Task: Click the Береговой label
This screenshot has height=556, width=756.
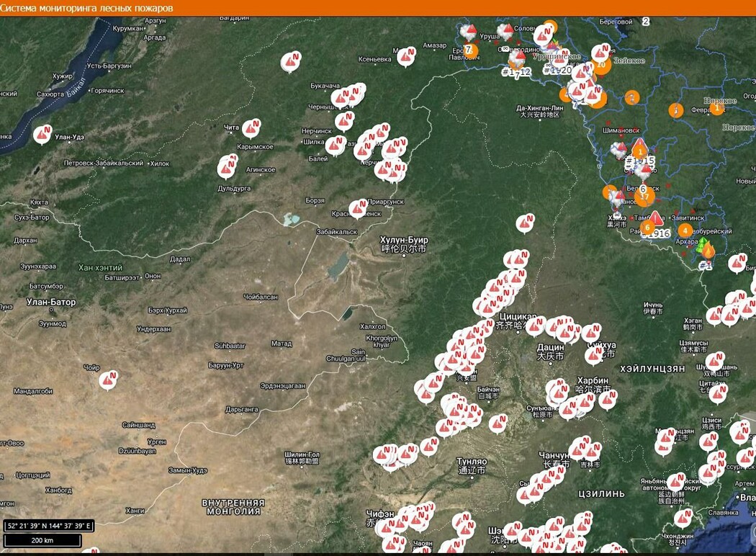Action: tap(616, 22)
